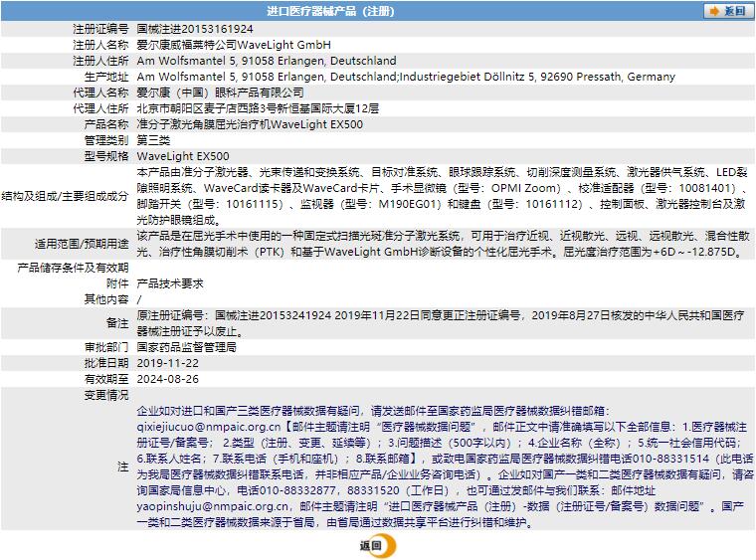
Task: Click the 产品储存条件及有效期 label
Action: (74, 268)
